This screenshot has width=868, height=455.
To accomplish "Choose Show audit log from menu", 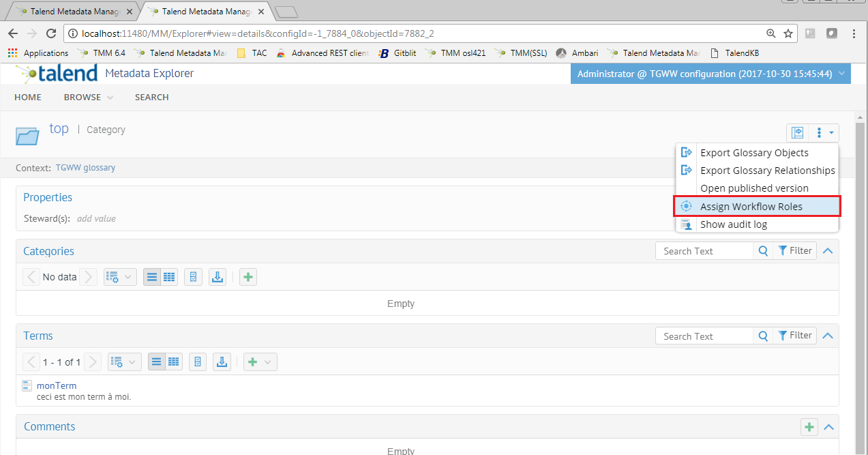I will (x=733, y=224).
